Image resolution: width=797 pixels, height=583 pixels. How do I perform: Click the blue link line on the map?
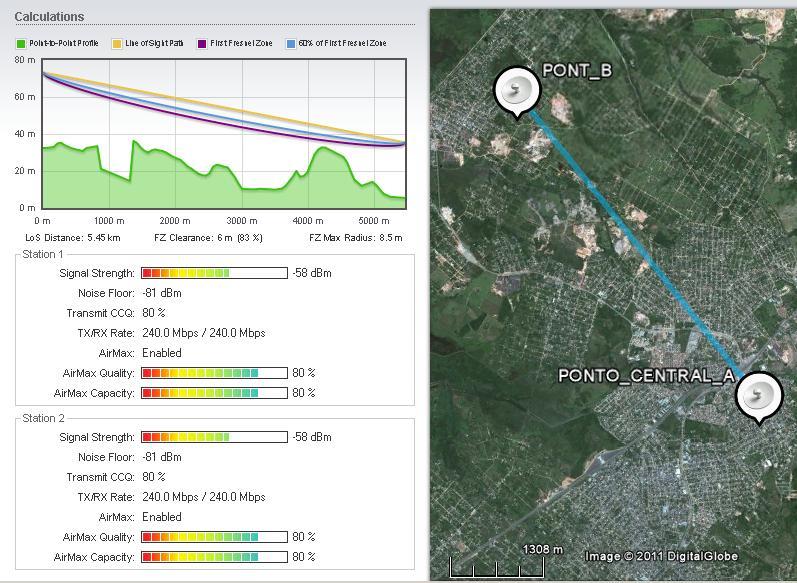(x=638, y=244)
